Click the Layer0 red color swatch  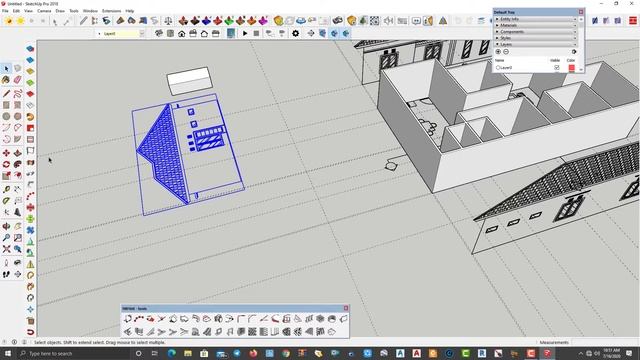click(x=571, y=68)
